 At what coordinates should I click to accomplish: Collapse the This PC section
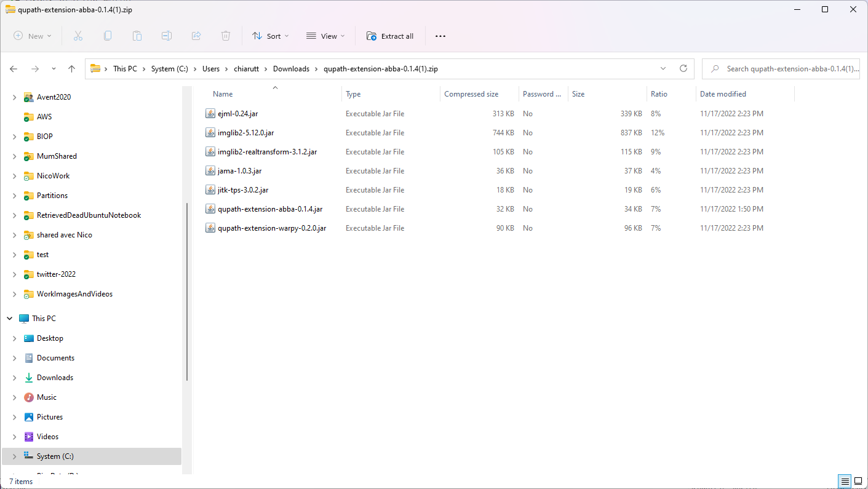9,318
